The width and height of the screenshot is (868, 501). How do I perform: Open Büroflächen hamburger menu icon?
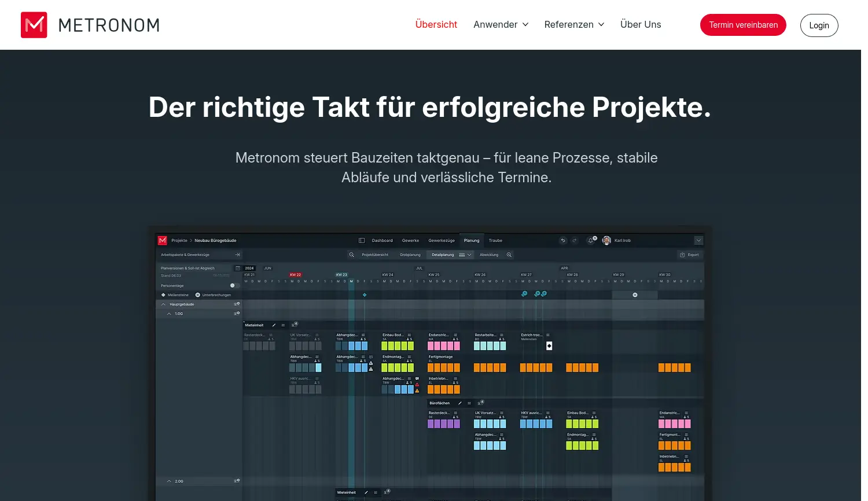click(x=469, y=403)
